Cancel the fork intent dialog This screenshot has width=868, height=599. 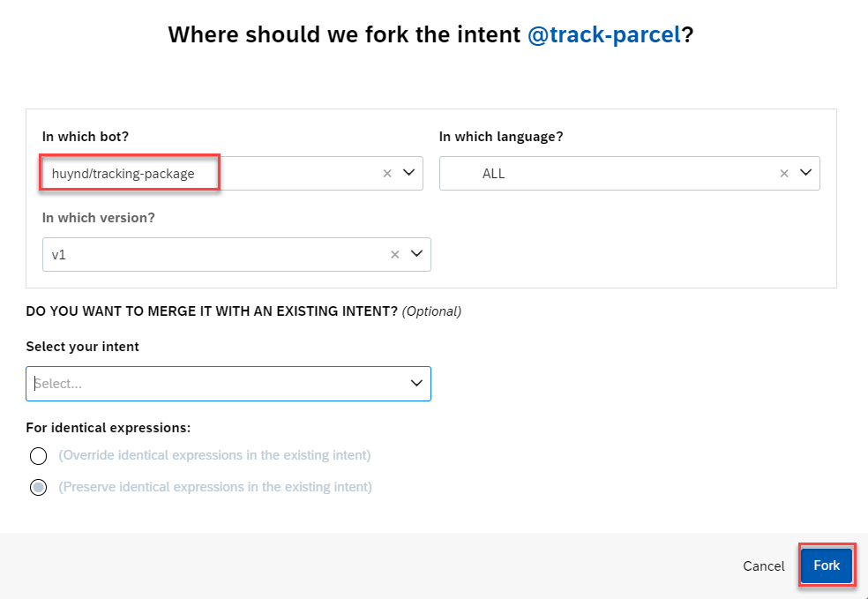coord(763,566)
